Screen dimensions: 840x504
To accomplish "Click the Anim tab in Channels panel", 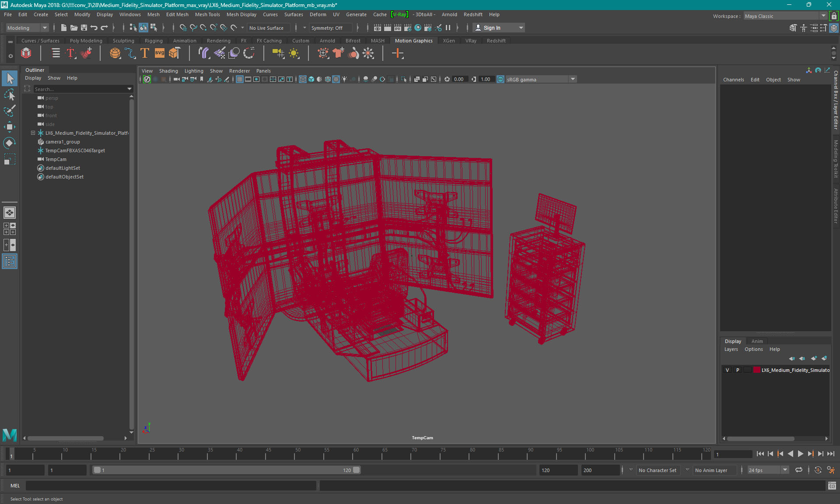I will pos(756,341).
